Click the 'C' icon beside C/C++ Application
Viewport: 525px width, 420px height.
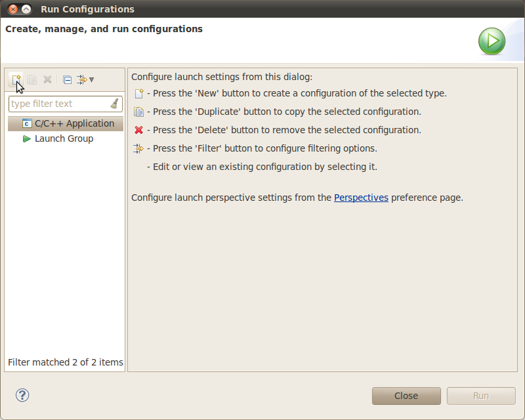pyautogui.click(x=27, y=123)
